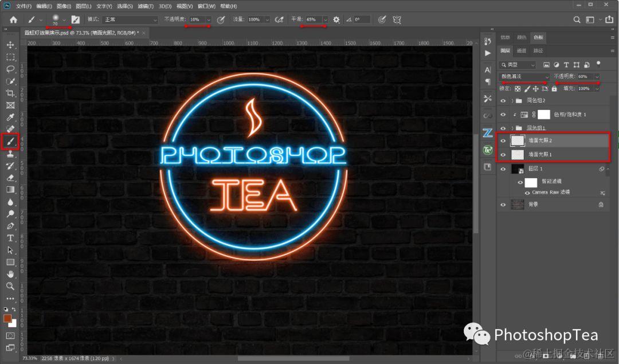The height and width of the screenshot is (364, 619).
Task: Open brush 不透明度 10% dropdown arrow
Action: click(x=209, y=19)
